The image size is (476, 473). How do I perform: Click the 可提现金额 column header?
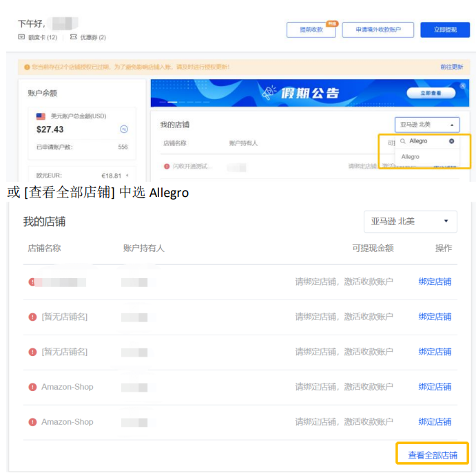coord(373,248)
